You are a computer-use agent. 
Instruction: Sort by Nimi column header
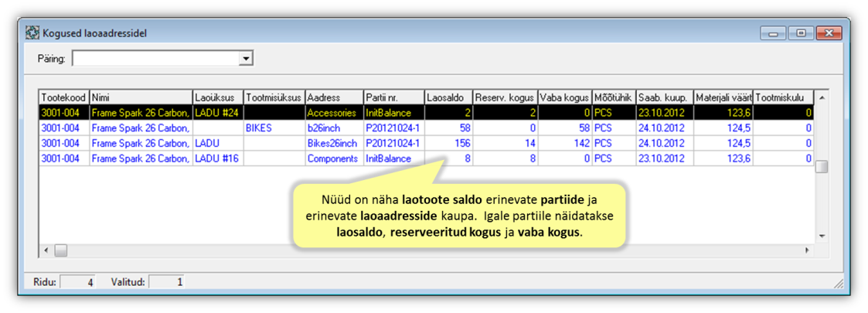click(x=141, y=97)
